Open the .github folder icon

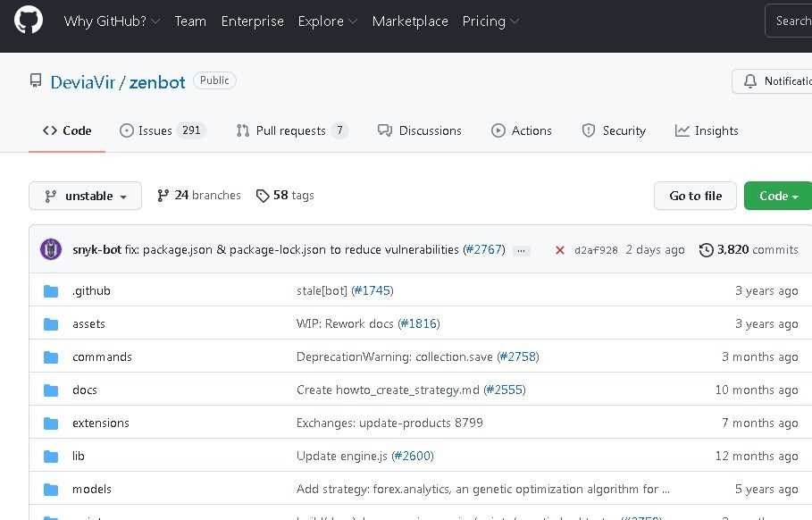[x=52, y=291]
